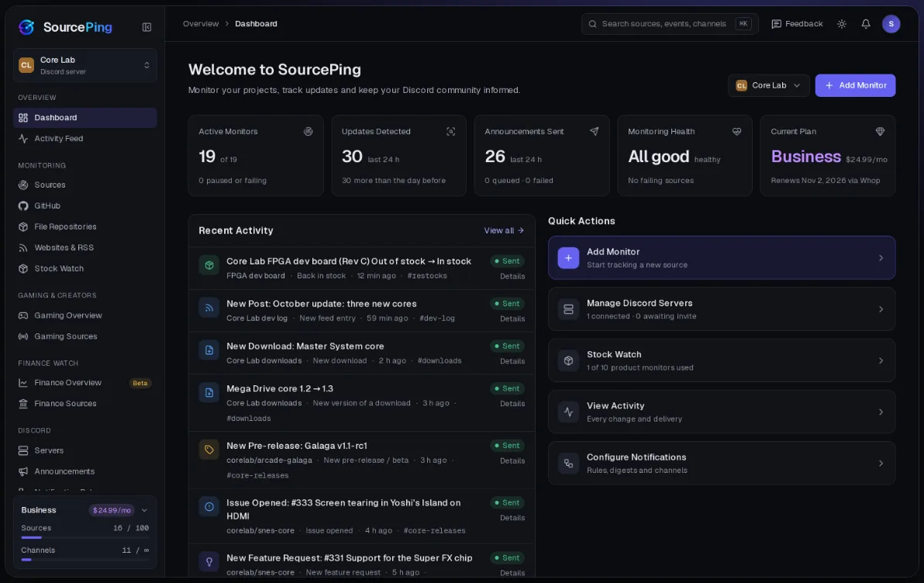Click the Manage Discord Servers server icon
This screenshot has width=924, height=583.
click(x=568, y=309)
